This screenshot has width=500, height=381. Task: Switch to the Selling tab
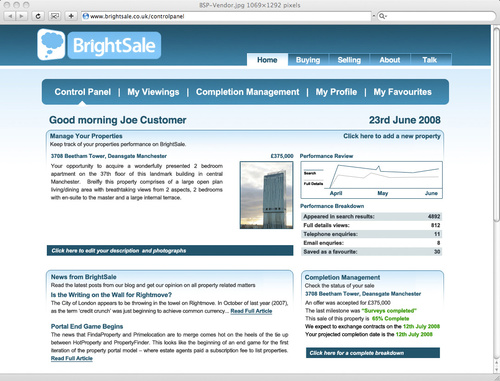(349, 60)
